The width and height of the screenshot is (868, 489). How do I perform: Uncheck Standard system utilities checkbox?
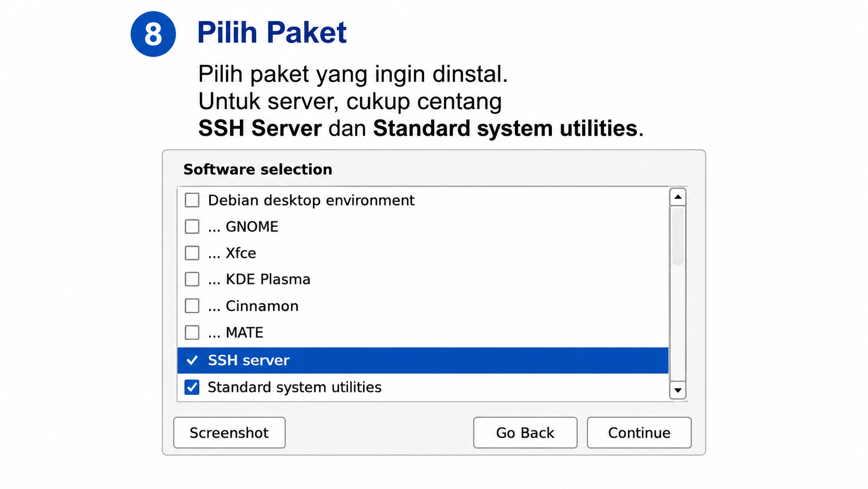(192, 387)
